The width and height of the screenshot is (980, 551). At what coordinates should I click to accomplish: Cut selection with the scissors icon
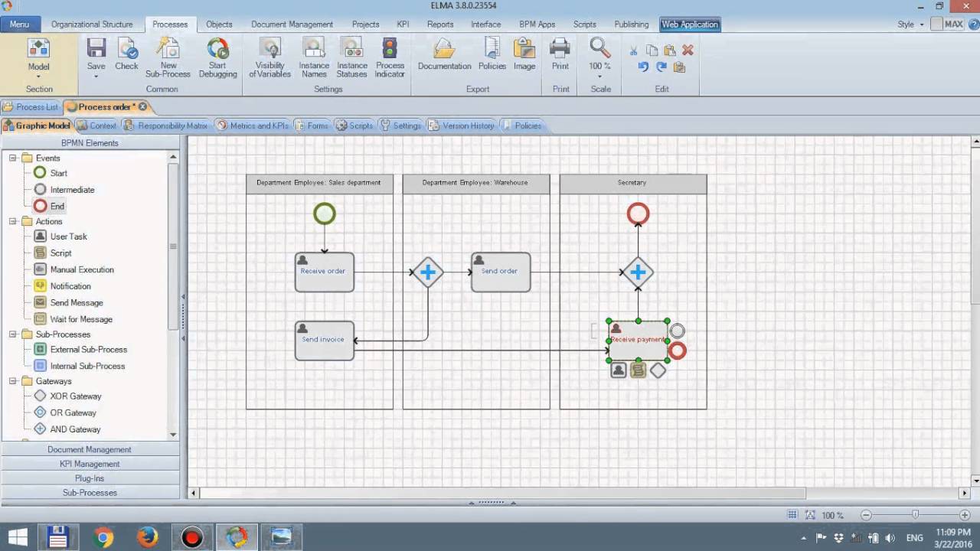point(633,51)
